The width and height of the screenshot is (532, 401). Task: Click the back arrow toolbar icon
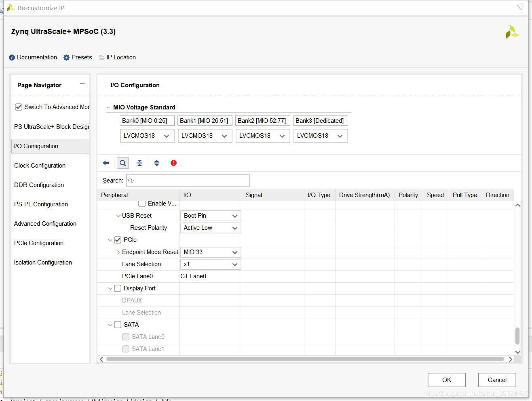[x=106, y=163]
